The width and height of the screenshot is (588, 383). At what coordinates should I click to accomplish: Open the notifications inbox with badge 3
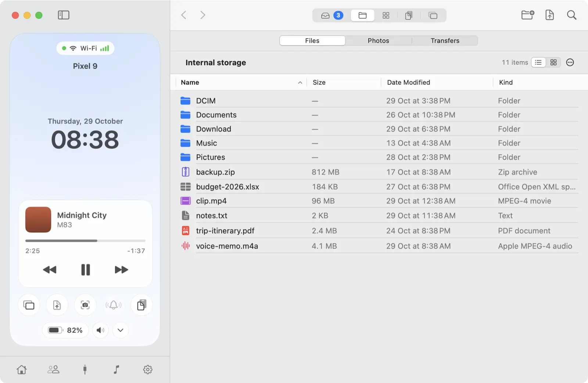(x=332, y=15)
